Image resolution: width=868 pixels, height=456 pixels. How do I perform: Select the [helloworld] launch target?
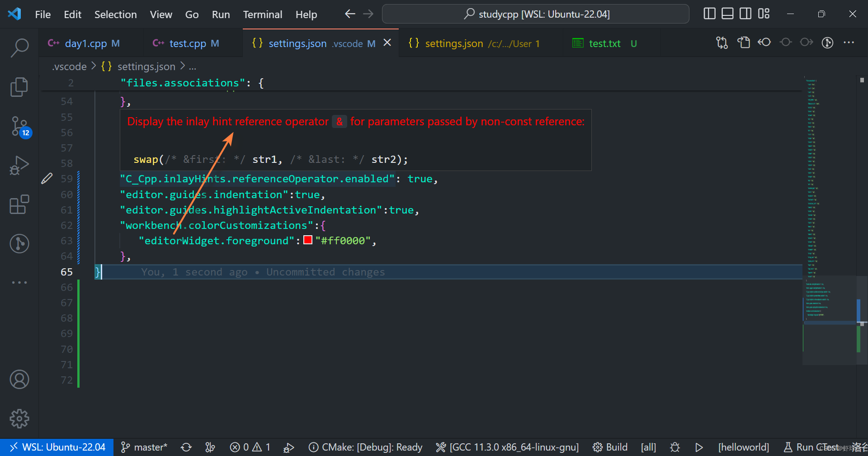(x=743, y=447)
